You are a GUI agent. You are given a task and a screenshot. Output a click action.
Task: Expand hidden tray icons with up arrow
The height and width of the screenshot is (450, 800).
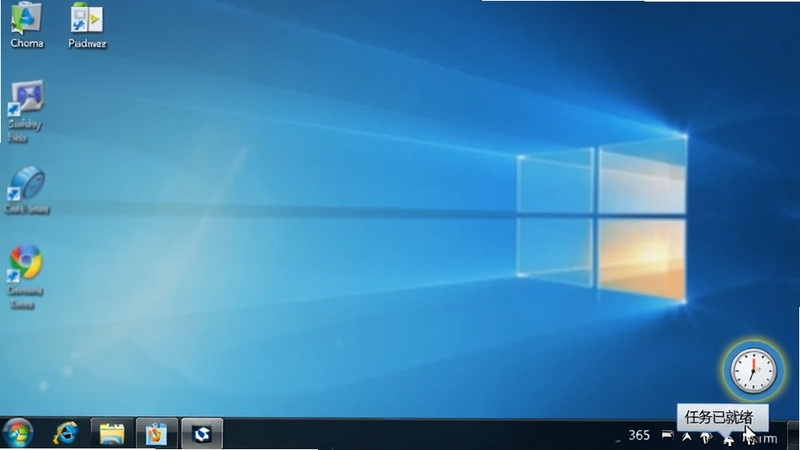pyautogui.click(x=687, y=437)
